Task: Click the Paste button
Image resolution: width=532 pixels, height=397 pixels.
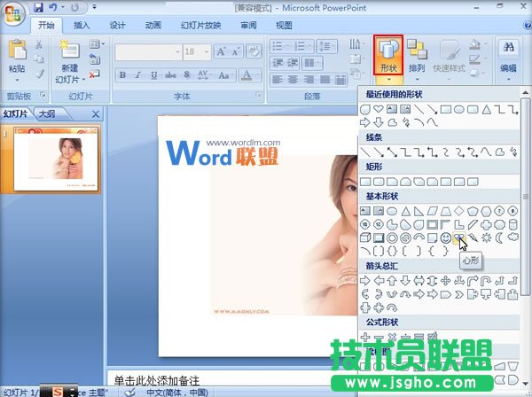Action: tap(17, 57)
